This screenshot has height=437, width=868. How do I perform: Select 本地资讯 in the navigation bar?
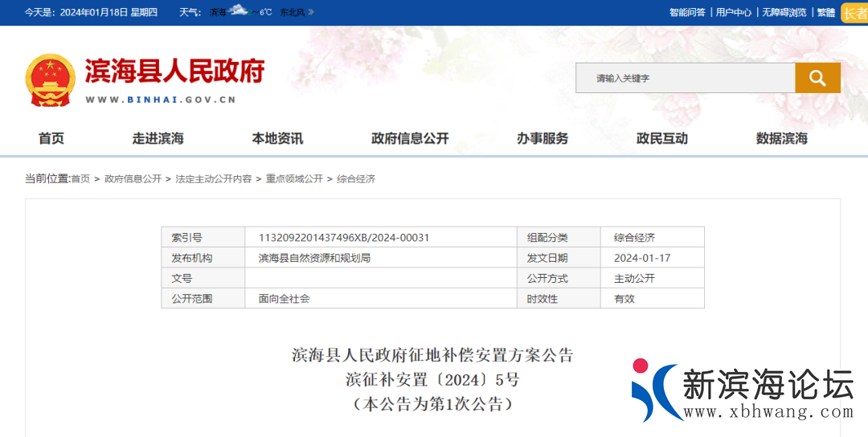(277, 138)
